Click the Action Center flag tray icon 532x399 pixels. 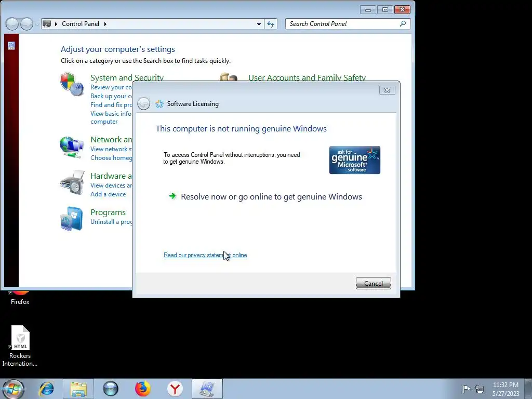click(x=467, y=389)
